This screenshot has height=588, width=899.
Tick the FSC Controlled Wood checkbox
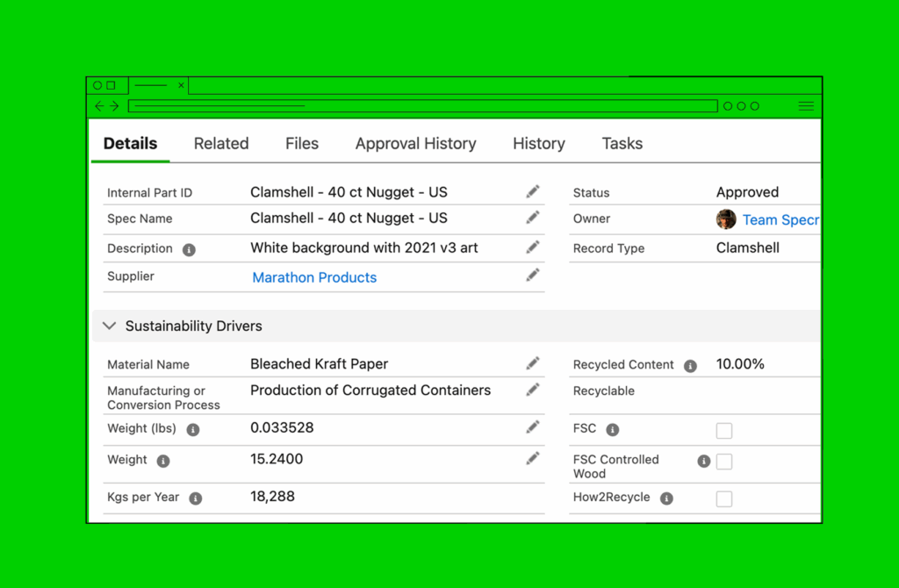tap(724, 462)
